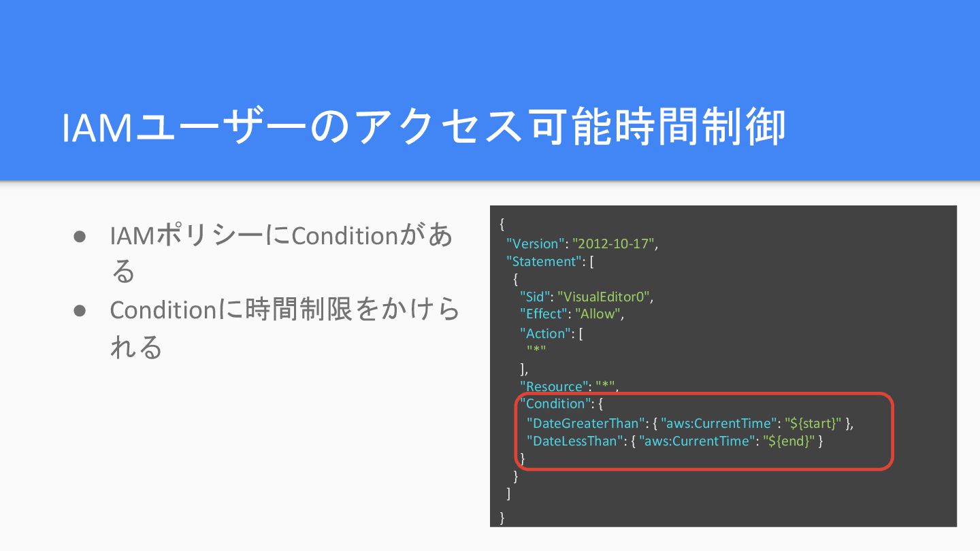Viewport: 980px width, 551px height.
Task: Click the slide title about IAMユーザー
Action: (423, 128)
